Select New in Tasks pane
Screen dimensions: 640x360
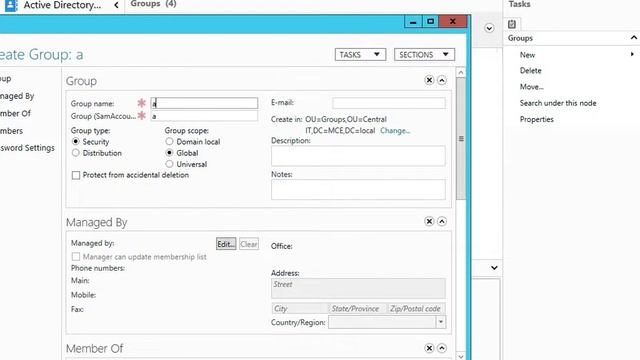[527, 55]
